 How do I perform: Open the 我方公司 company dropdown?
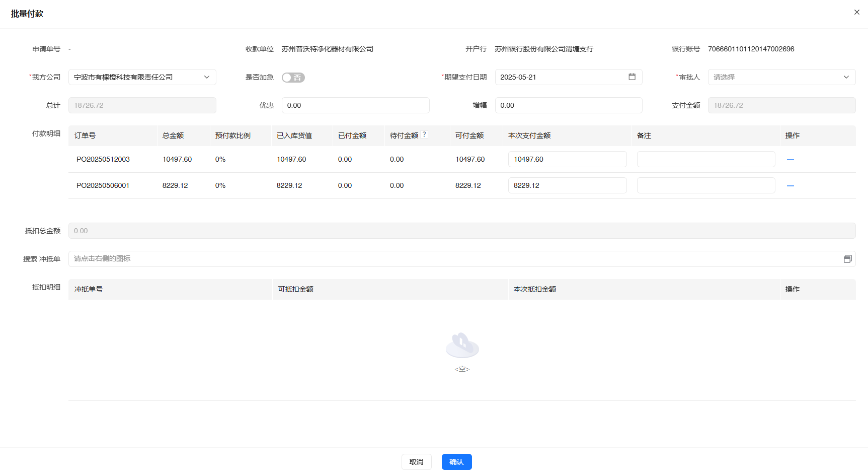(142, 77)
